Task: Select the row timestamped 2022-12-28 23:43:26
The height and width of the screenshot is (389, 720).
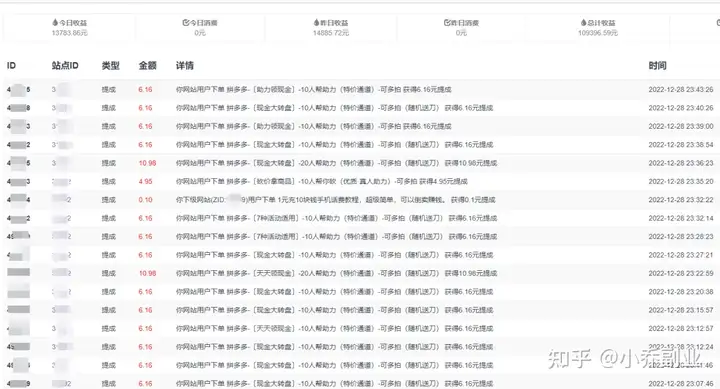Action: coord(360,90)
